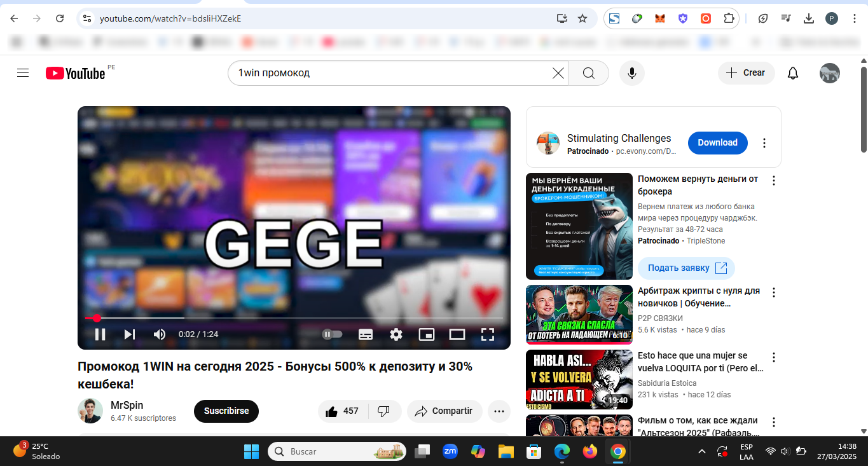This screenshot has height=466, width=868.
Task: Pause the video
Action: pyautogui.click(x=100, y=334)
